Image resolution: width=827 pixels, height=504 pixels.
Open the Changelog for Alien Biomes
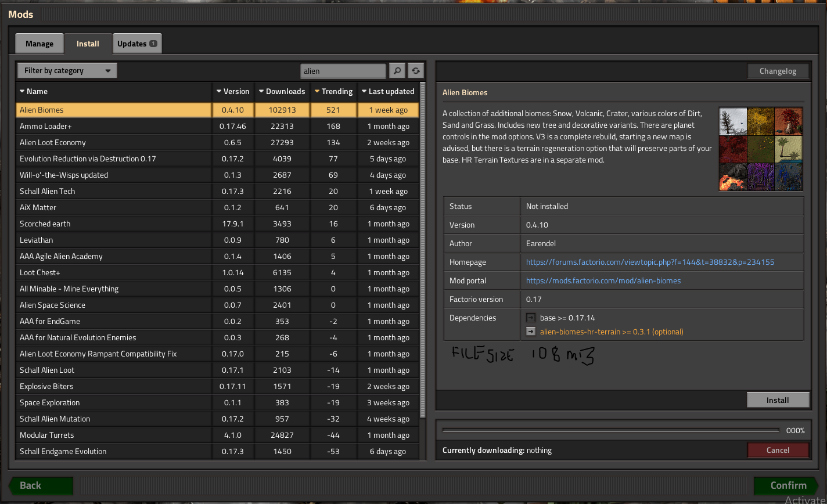(x=778, y=71)
